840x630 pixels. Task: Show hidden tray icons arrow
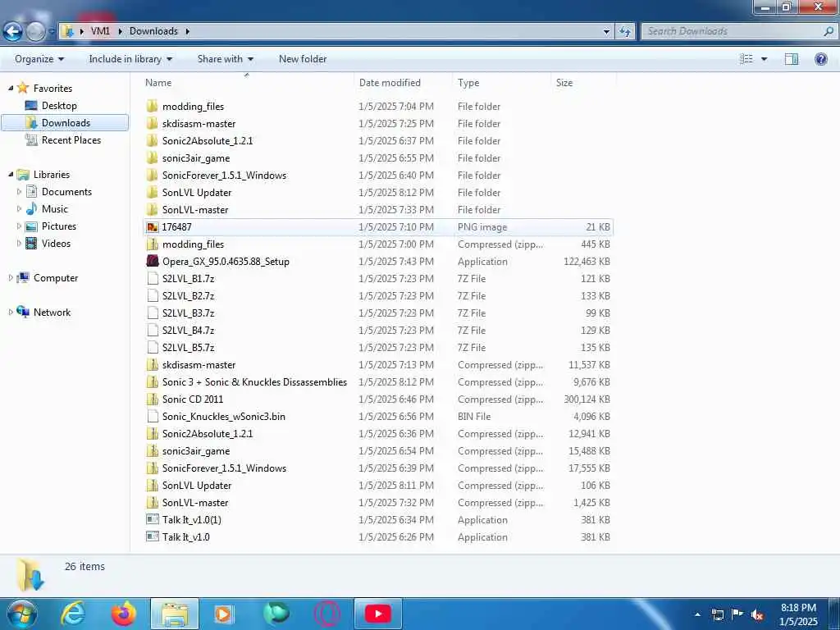click(x=697, y=614)
